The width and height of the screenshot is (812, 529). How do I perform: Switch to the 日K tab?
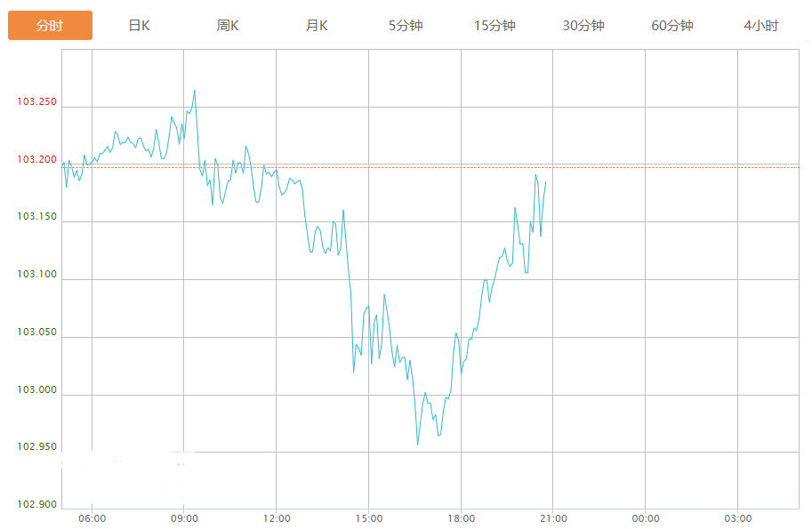139,26
